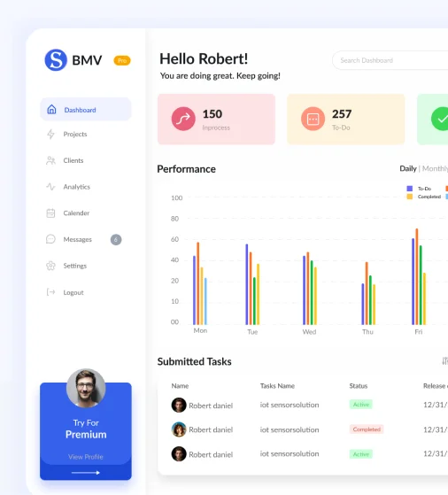Click the Hello Robert! heading
Viewport: 448px width, 495px height.
coord(204,58)
